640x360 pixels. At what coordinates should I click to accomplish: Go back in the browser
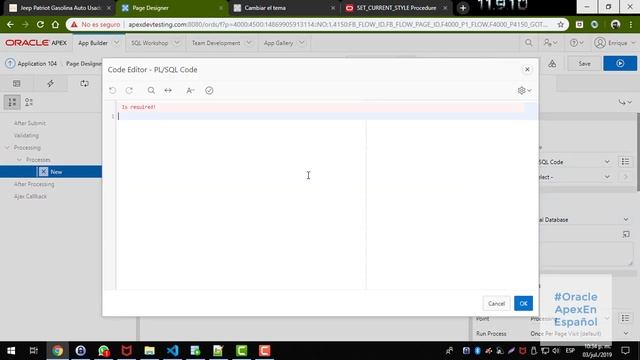(10, 24)
